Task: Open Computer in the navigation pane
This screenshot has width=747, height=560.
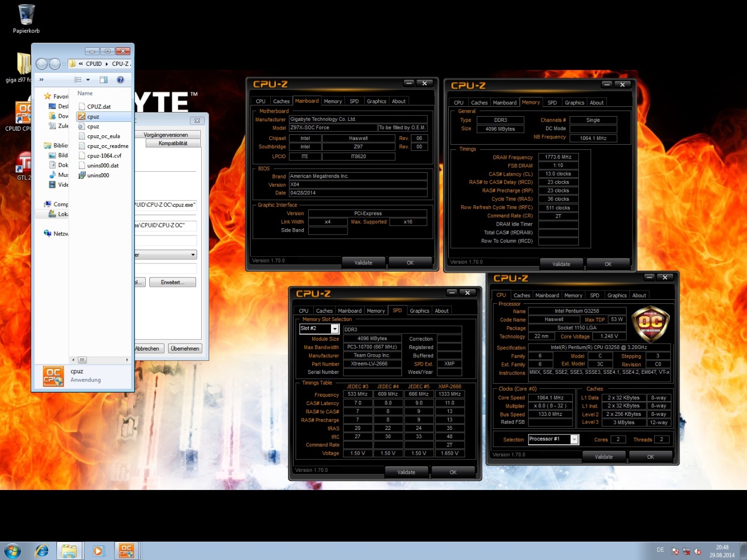Action: click(56, 204)
